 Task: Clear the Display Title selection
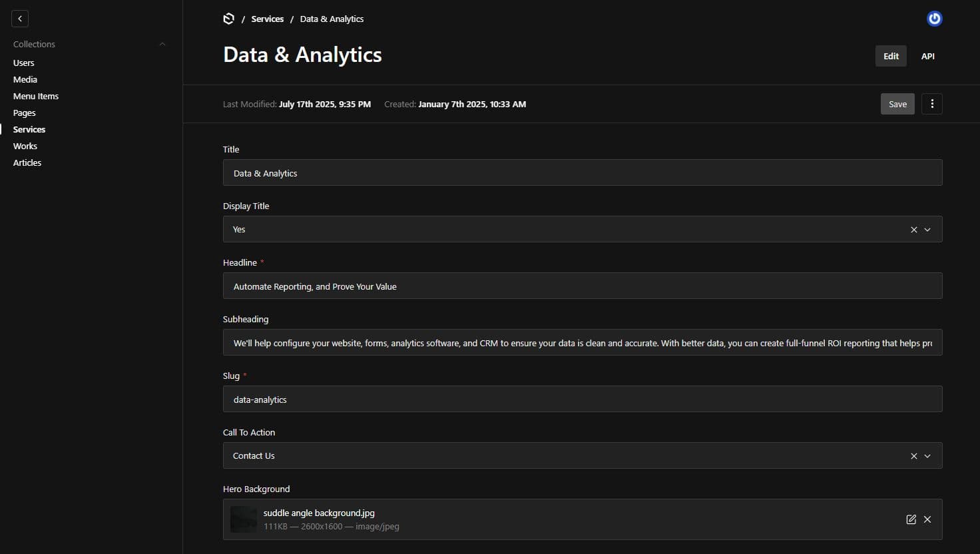(x=913, y=230)
